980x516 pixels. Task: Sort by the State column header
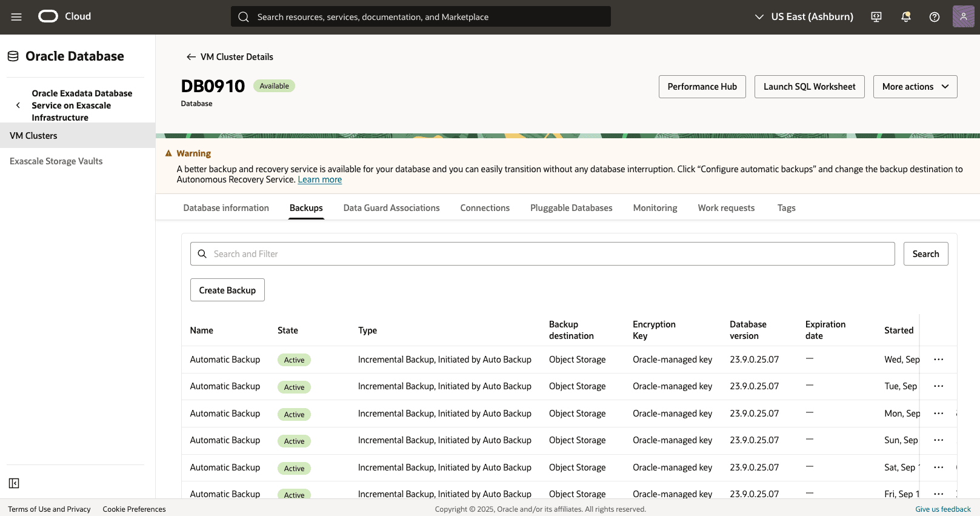(288, 330)
